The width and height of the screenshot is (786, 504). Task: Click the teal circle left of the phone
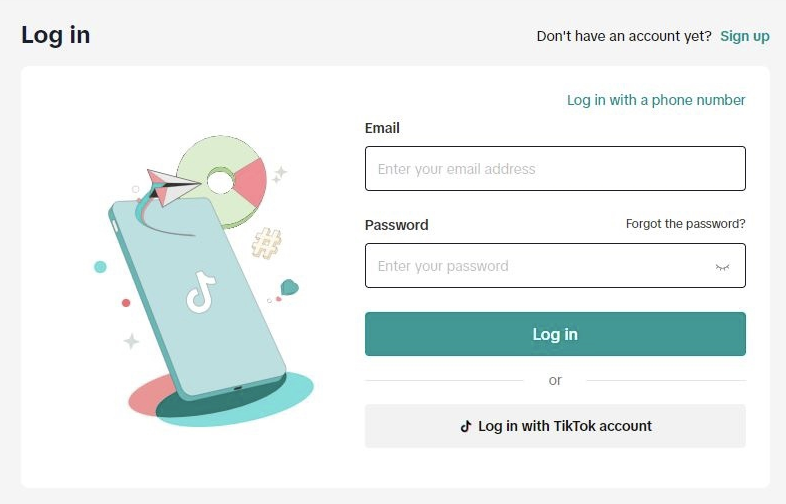(100, 267)
